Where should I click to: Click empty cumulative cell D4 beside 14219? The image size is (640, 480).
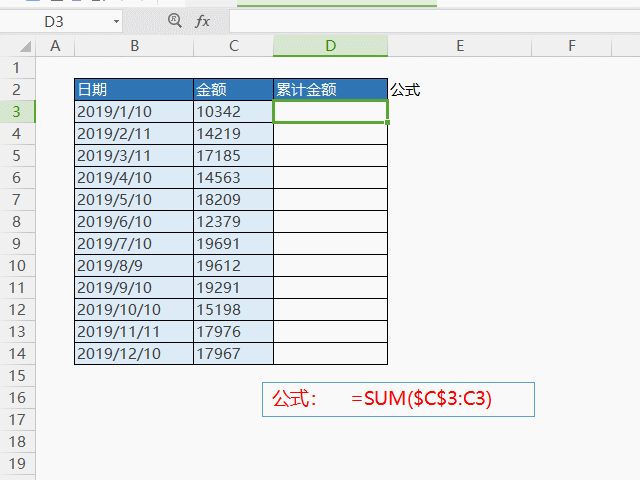coord(330,133)
